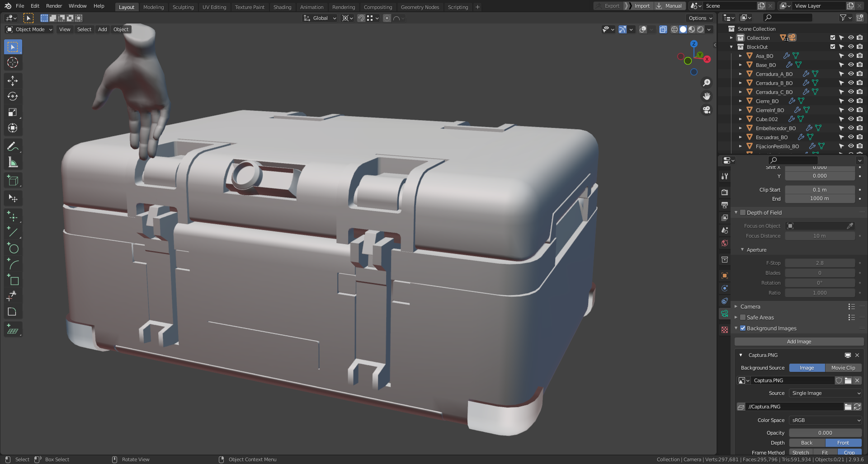Open the Global transform orientation dropdown
This screenshot has width=868, height=464.
(x=320, y=18)
